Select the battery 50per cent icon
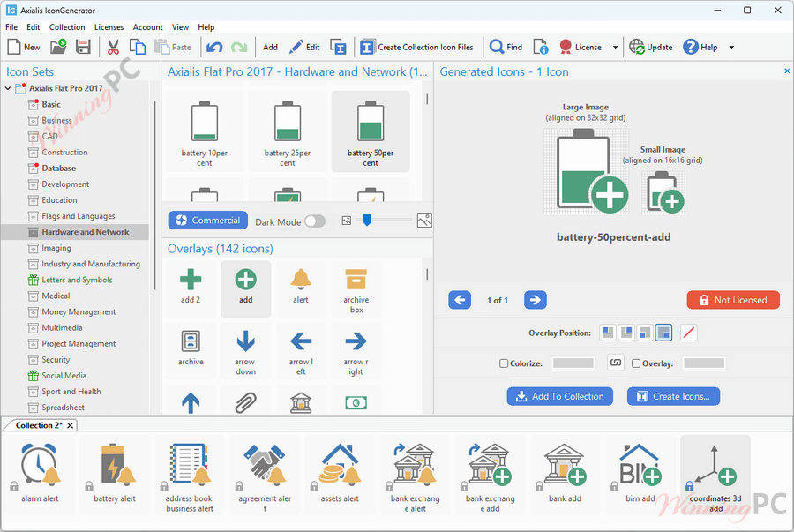794x532 pixels. [371, 132]
